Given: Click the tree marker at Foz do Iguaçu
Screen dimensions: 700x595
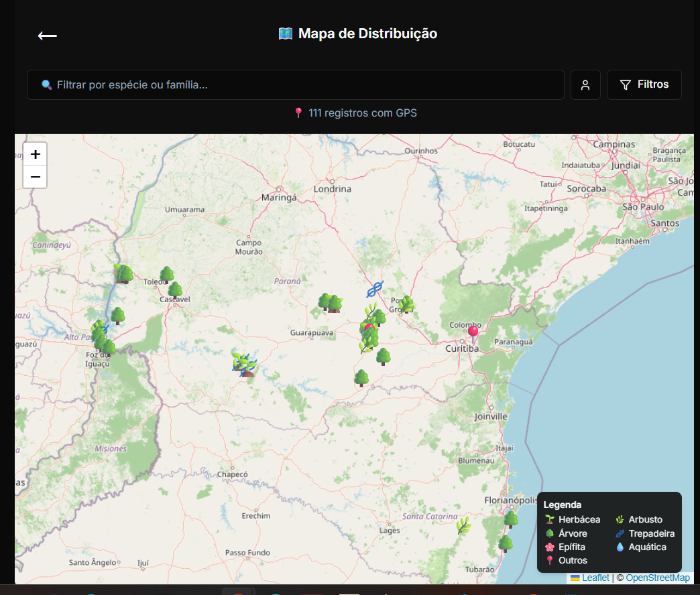Looking at the screenshot, I should (x=109, y=348).
